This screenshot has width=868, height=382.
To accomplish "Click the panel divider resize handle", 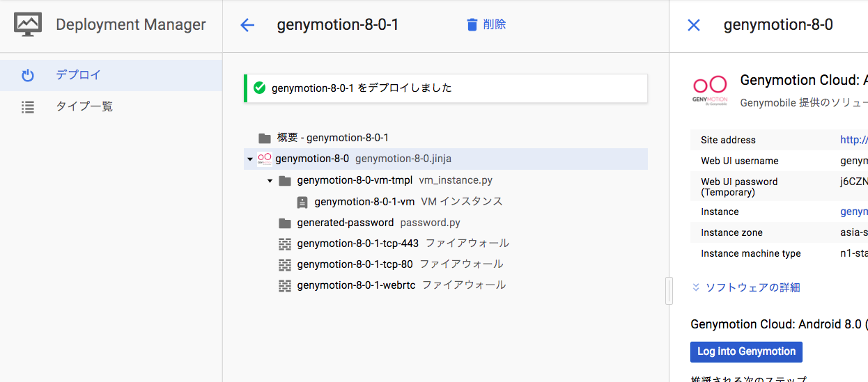I will coord(669,291).
